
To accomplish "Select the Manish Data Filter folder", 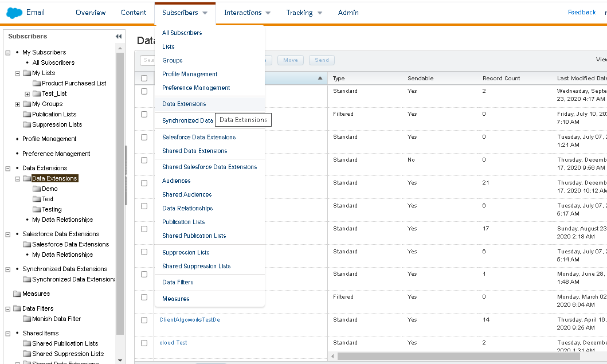I will (56, 319).
